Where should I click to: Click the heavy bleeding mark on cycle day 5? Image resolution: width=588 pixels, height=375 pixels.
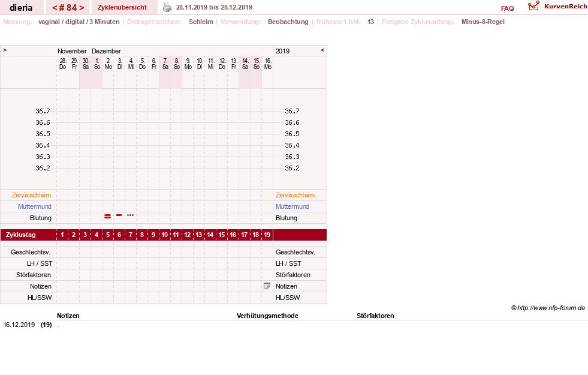click(x=108, y=216)
